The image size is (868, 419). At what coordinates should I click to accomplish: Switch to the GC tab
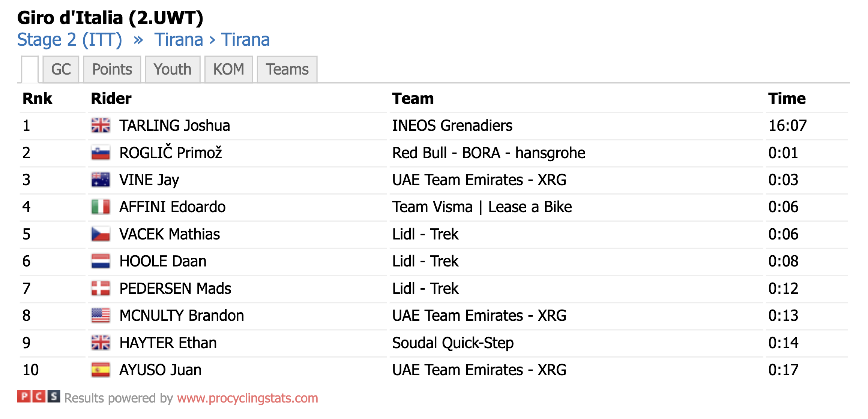tap(61, 69)
